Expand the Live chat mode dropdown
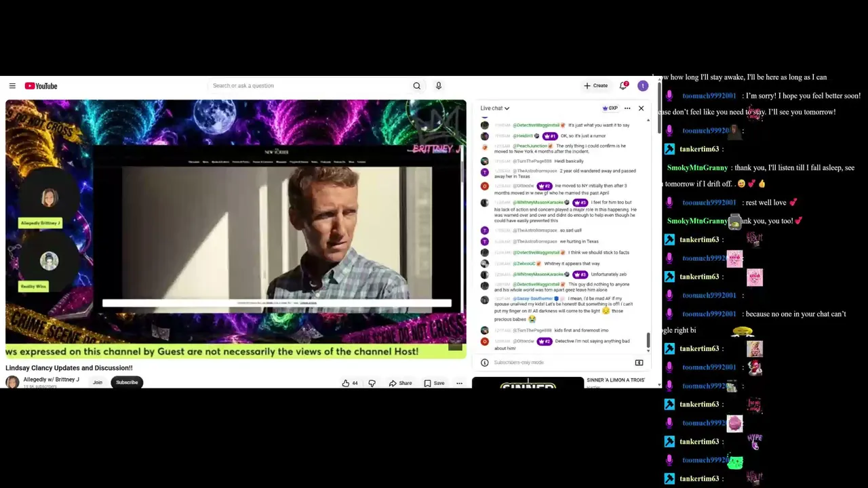This screenshot has height=488, width=868. (x=494, y=108)
